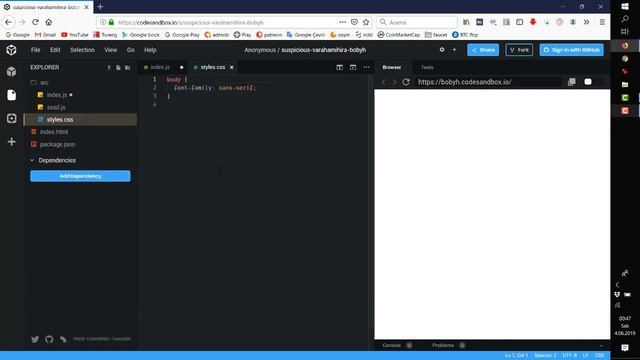Open the File Explorer sidebar icon
Screen dimensions: 640x360
pos(11,95)
